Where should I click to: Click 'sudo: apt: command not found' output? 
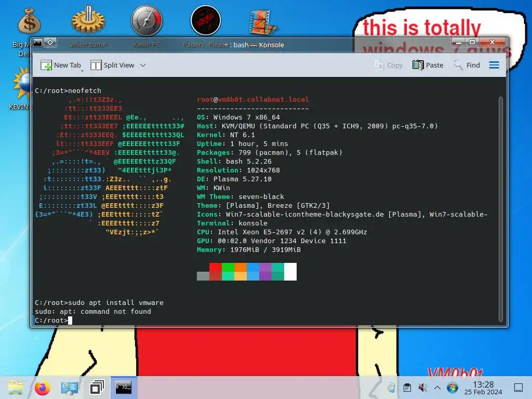93,311
